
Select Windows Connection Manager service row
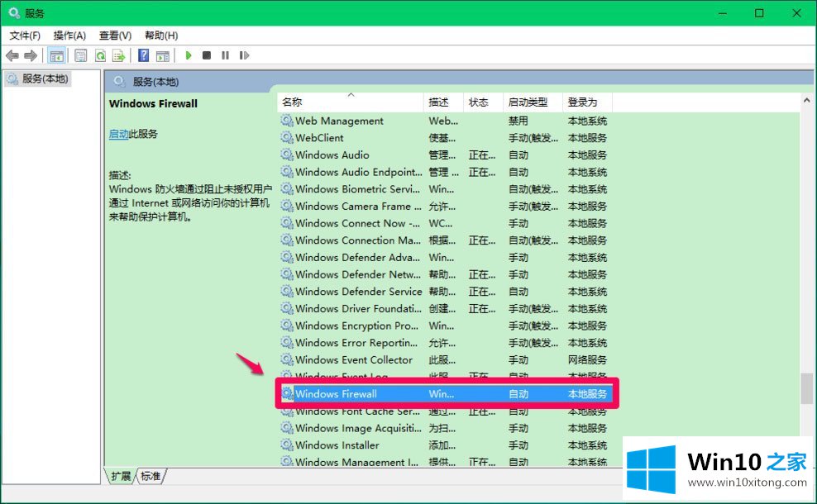[444, 240]
